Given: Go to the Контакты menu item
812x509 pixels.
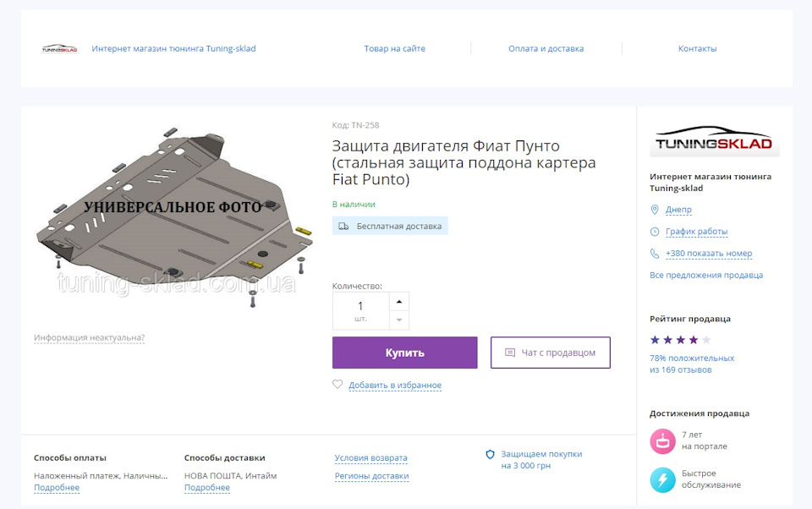Looking at the screenshot, I should [x=698, y=49].
